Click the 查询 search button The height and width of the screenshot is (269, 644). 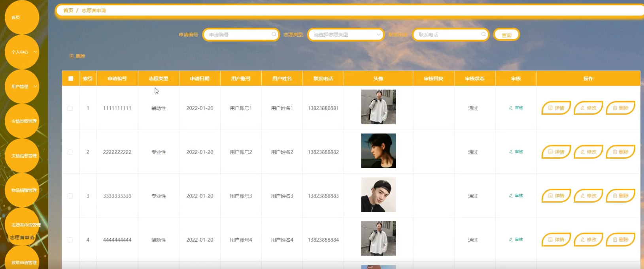[x=506, y=35]
